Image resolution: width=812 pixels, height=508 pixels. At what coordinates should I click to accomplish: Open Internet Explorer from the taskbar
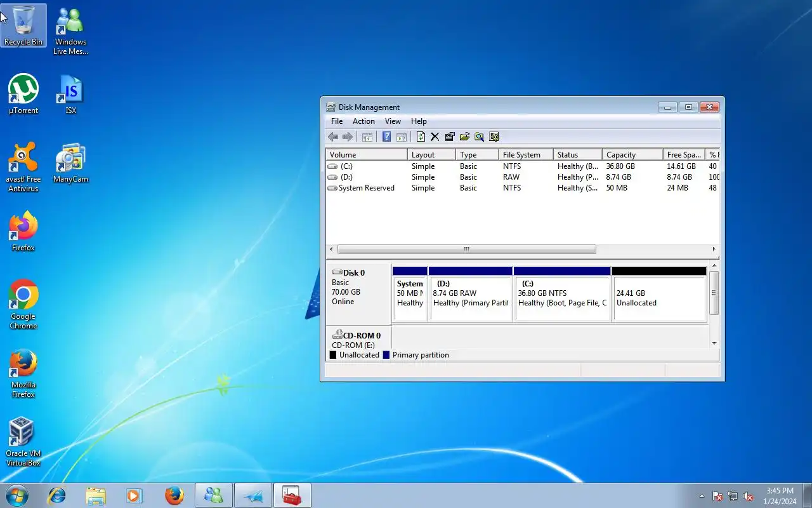point(57,495)
